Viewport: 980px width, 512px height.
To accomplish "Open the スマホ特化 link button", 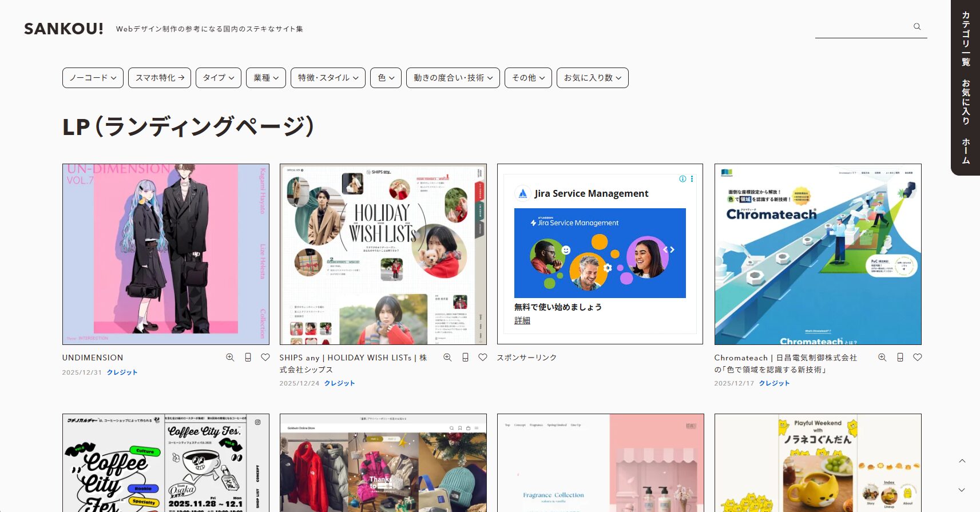I will point(160,78).
